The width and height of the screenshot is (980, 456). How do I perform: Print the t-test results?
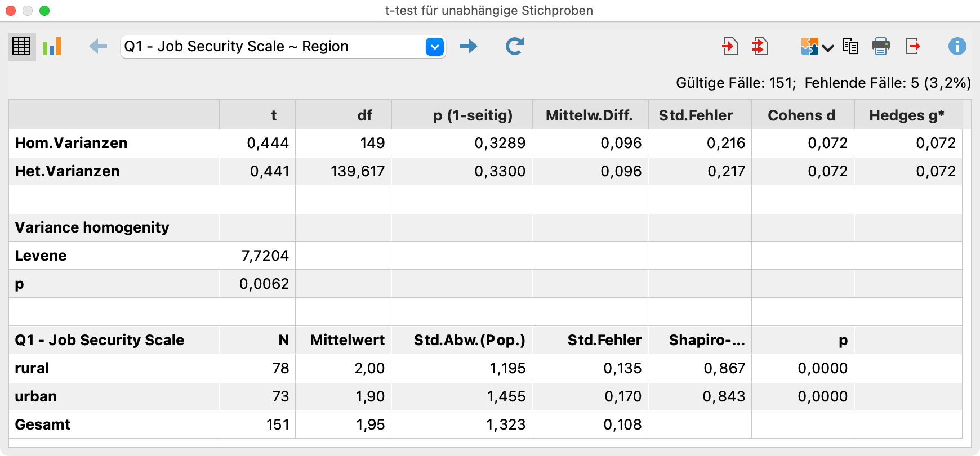[880, 47]
